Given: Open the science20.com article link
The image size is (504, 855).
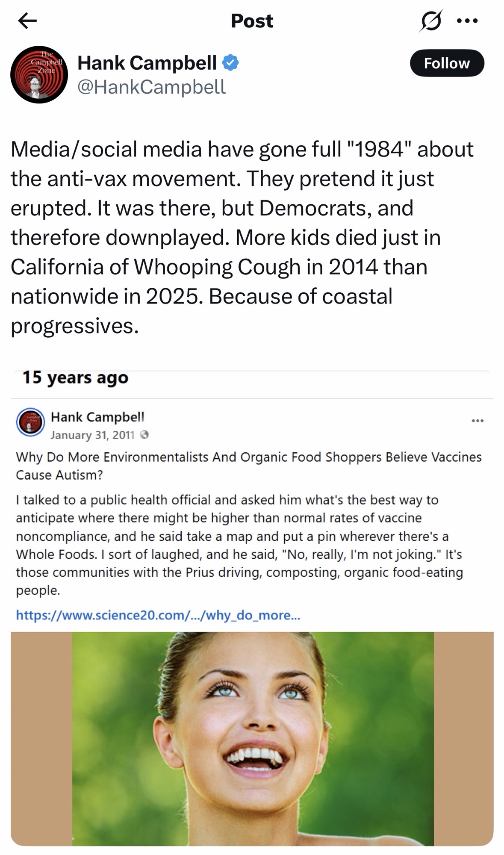Looking at the screenshot, I should coord(158,615).
